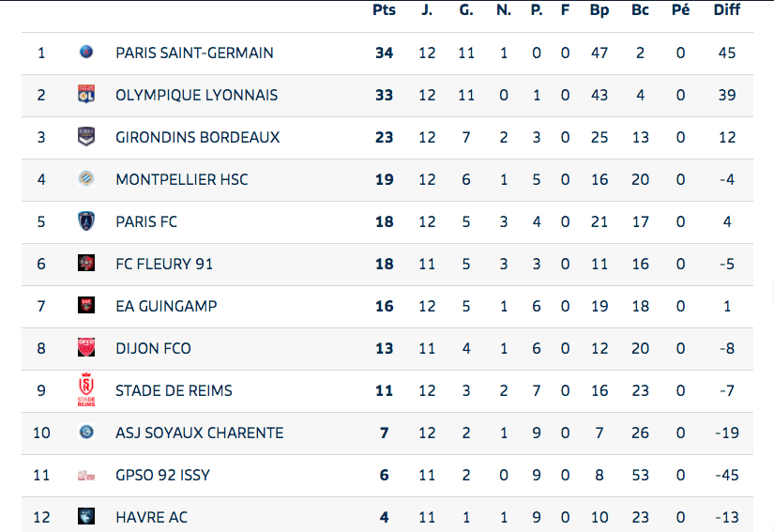The width and height of the screenshot is (774, 532).
Task: Click the Dijon FCO red crest
Action: pyautogui.click(x=86, y=348)
